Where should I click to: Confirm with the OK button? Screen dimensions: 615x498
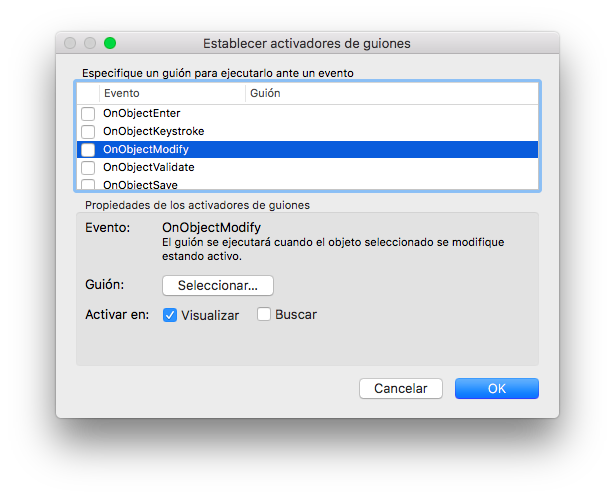497,389
